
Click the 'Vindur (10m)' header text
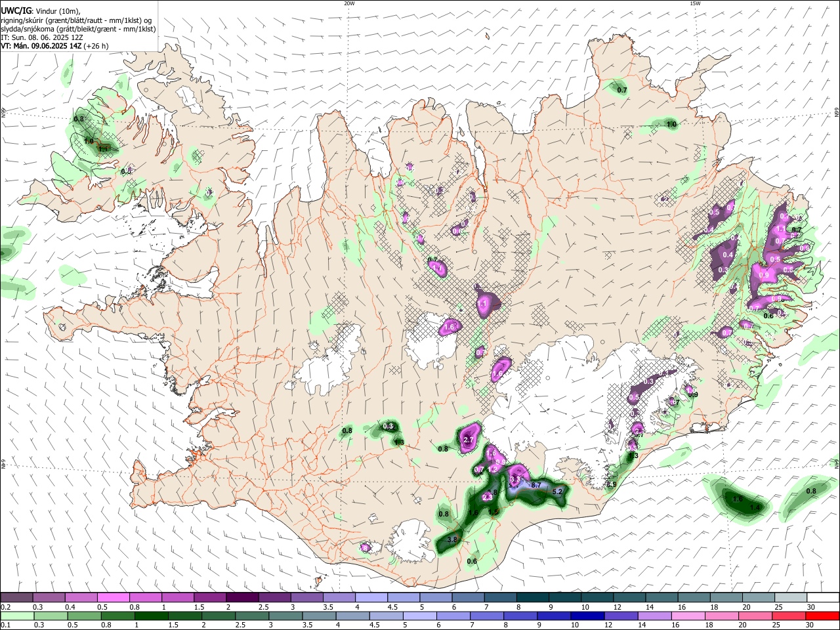pos(56,10)
